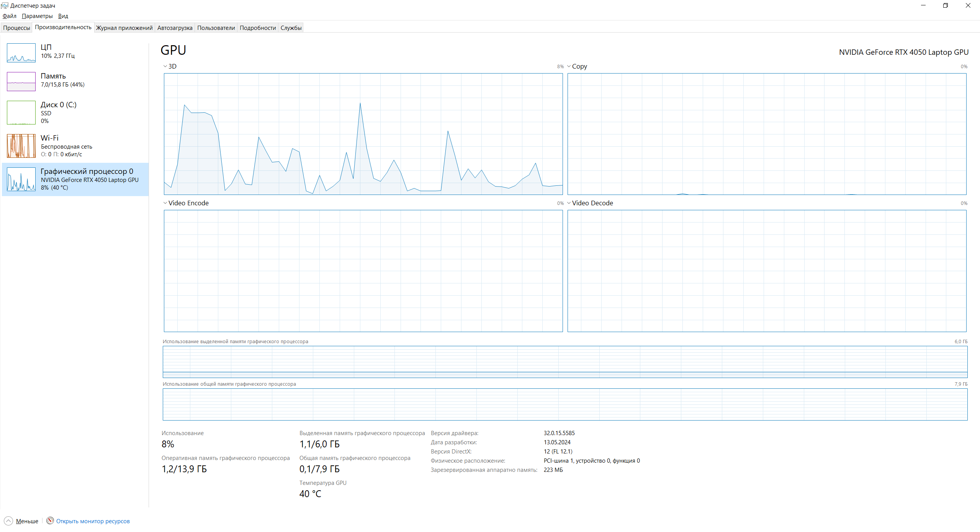Switch to the Службы tab
Screen dimensions: 980x532
(x=291, y=28)
